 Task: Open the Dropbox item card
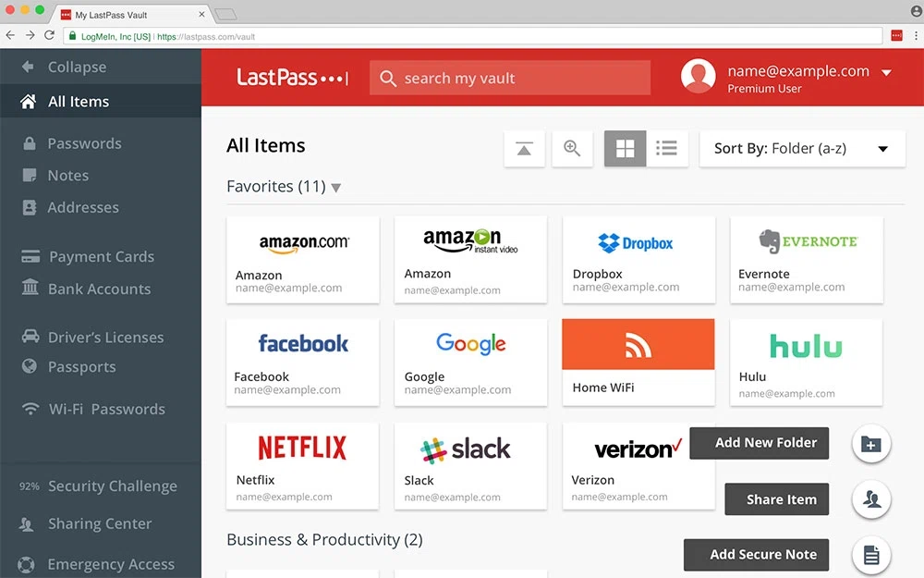click(x=638, y=260)
